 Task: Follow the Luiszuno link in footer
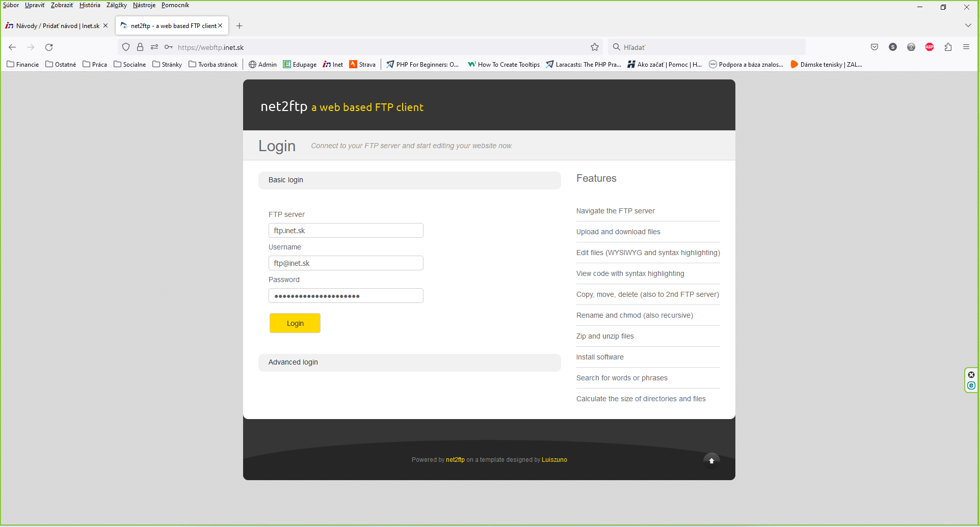click(x=554, y=460)
